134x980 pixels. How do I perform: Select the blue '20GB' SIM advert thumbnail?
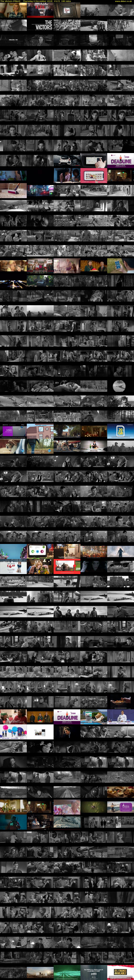(x=120, y=431)
